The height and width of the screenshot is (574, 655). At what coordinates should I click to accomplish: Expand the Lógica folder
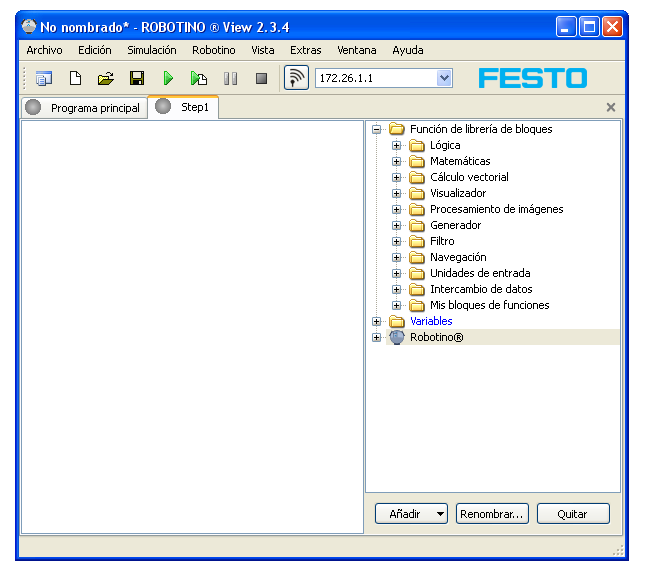tap(396, 145)
